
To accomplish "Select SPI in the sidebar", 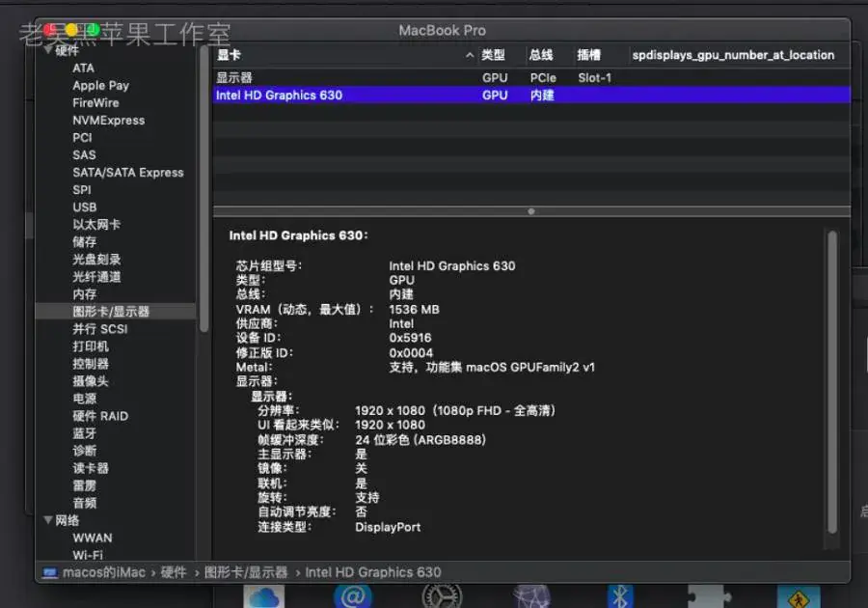I will tap(81, 190).
